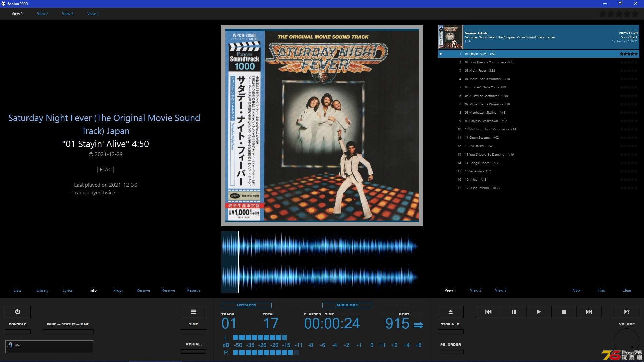Image resolution: width=644 pixels, height=362 pixels.
Task: Switch to top View 2 tab
Action: tap(43, 14)
